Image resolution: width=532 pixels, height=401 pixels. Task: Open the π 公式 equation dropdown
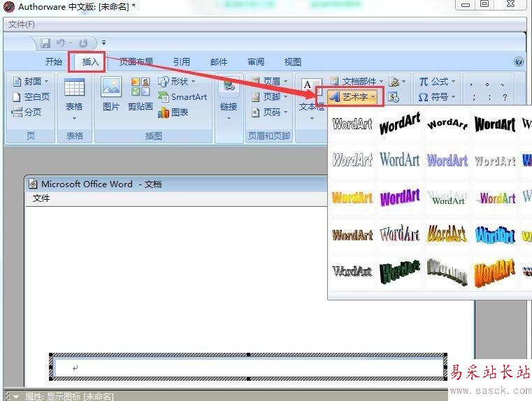437,81
